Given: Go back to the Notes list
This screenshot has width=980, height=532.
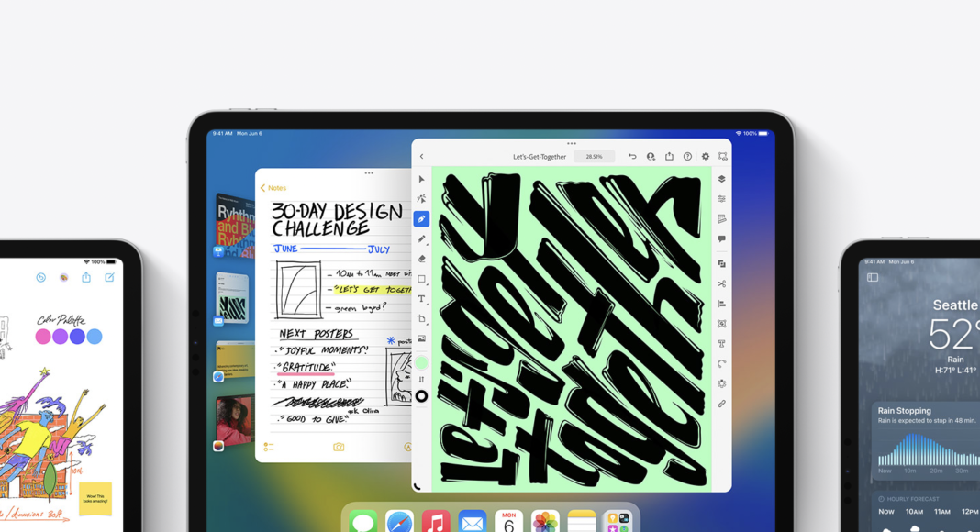Looking at the screenshot, I should [273, 188].
